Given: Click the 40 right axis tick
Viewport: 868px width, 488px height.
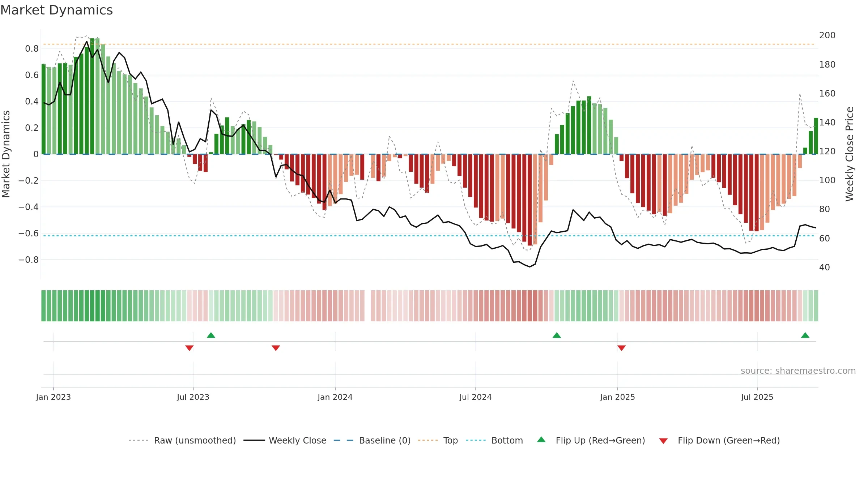Looking at the screenshot, I should (825, 267).
